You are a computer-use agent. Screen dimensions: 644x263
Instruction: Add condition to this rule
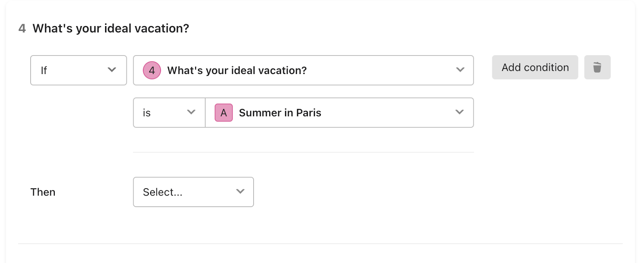535,67
